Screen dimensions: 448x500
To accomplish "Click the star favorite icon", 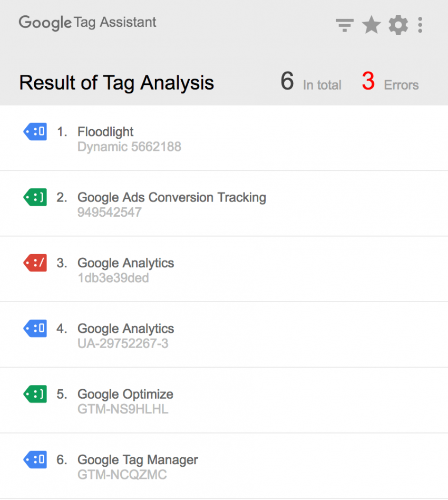I will point(372,25).
